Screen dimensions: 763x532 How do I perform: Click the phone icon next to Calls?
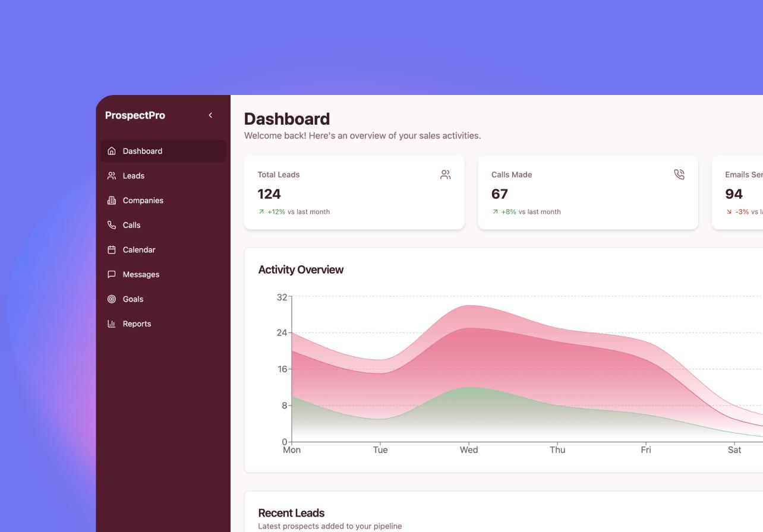(111, 225)
